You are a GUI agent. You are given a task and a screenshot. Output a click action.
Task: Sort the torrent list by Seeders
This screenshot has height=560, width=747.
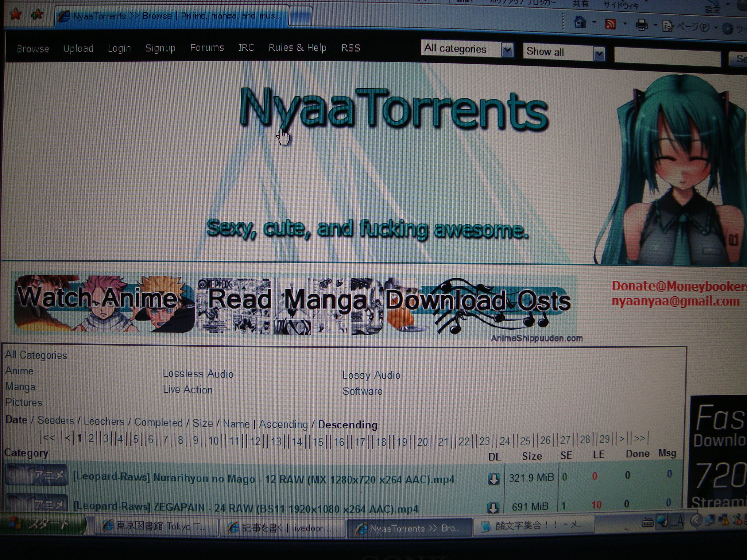pos(55,420)
